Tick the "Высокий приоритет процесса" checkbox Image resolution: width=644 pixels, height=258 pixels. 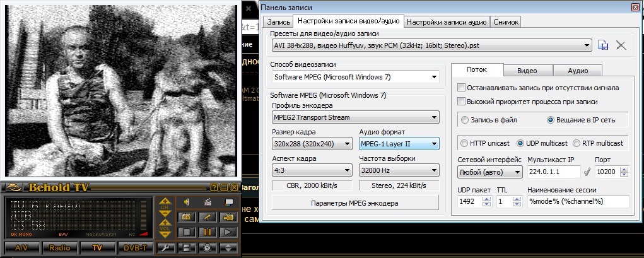[462, 102]
